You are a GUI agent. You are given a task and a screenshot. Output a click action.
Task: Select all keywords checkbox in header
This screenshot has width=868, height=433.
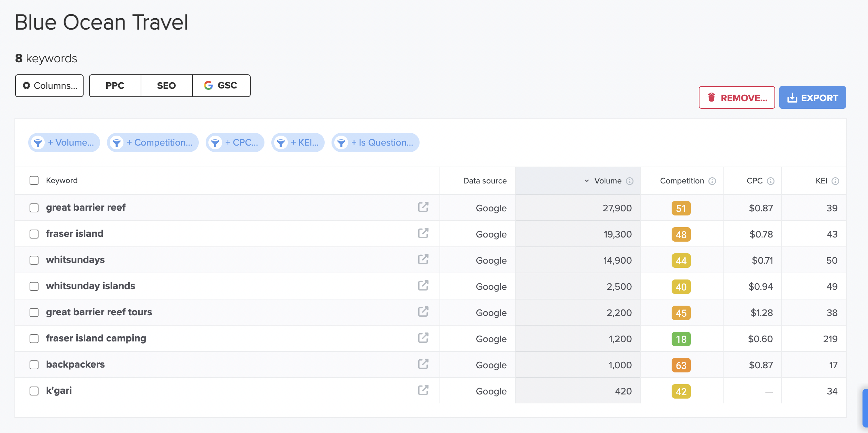[x=34, y=180]
